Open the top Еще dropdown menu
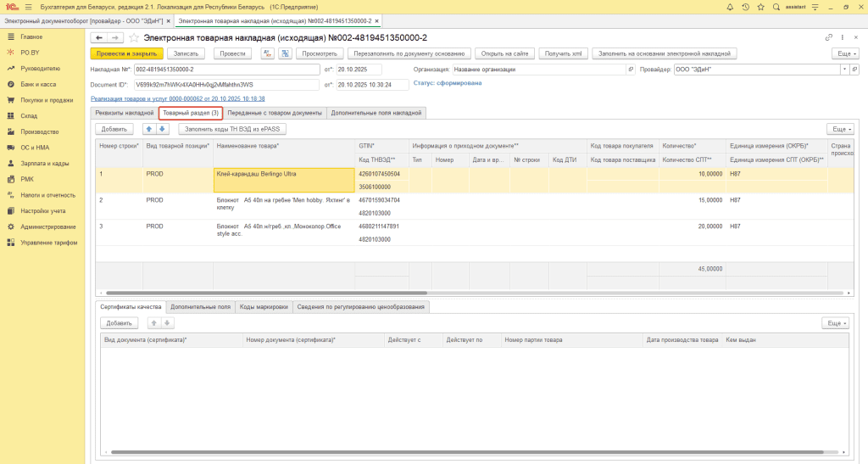Screen dimensions: 868x464 tap(843, 53)
